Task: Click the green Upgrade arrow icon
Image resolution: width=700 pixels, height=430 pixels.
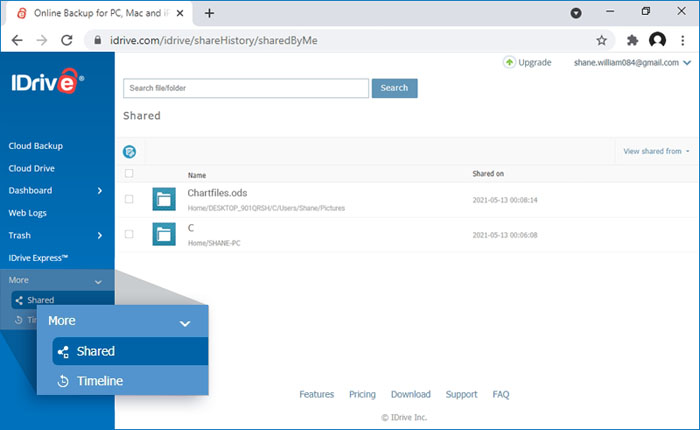Action: click(x=510, y=62)
